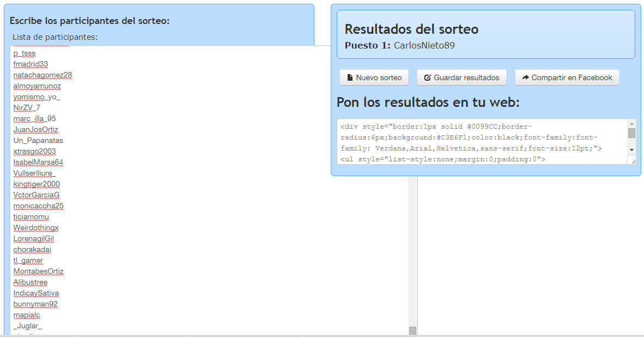Image resolution: width=644 pixels, height=337 pixels.
Task: Click participant LorenagilGil in the list
Action: click(x=34, y=238)
